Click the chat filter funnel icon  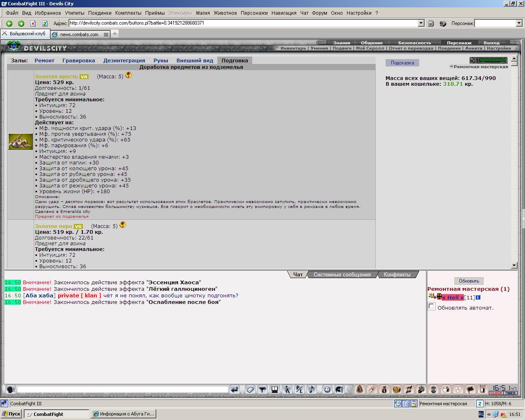point(262,389)
